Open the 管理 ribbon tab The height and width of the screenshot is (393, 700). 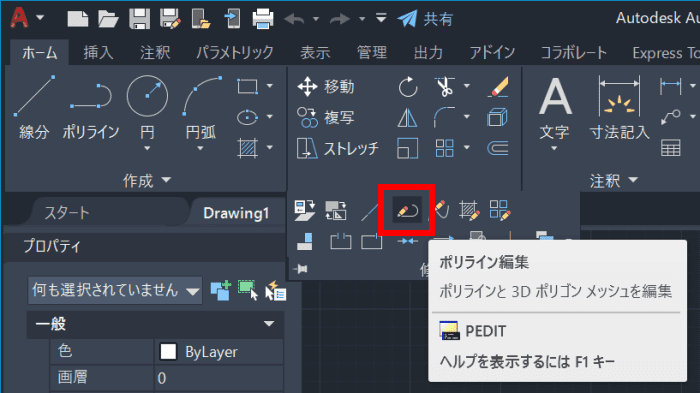(371, 53)
